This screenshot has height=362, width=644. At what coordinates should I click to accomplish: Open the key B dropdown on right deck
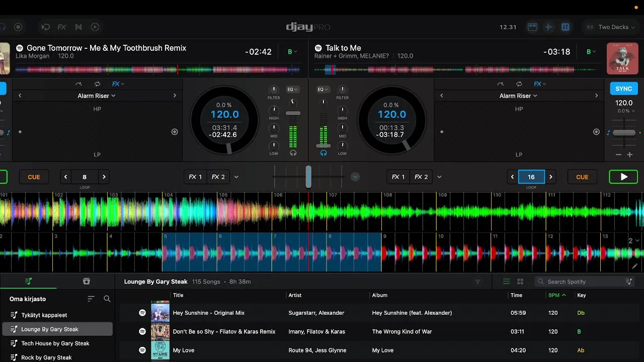tap(591, 52)
